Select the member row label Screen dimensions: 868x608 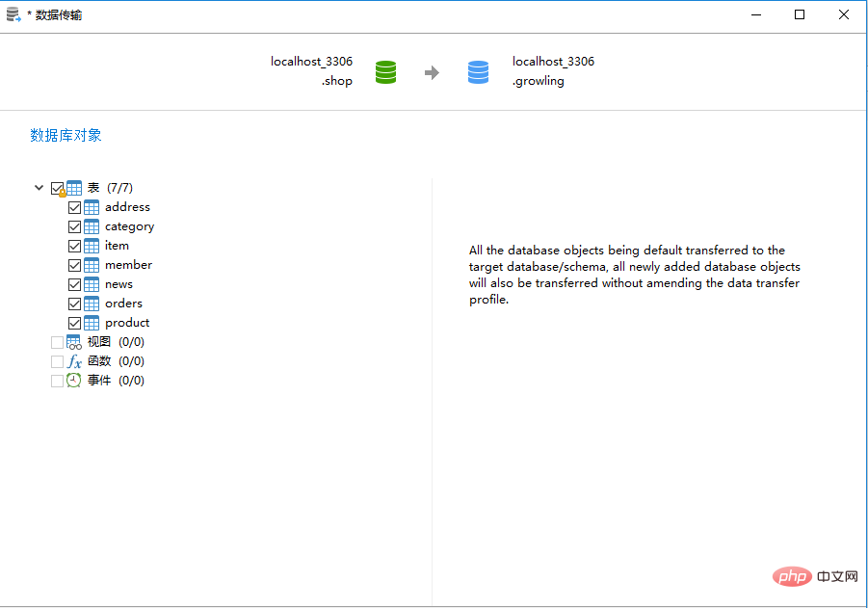(128, 265)
